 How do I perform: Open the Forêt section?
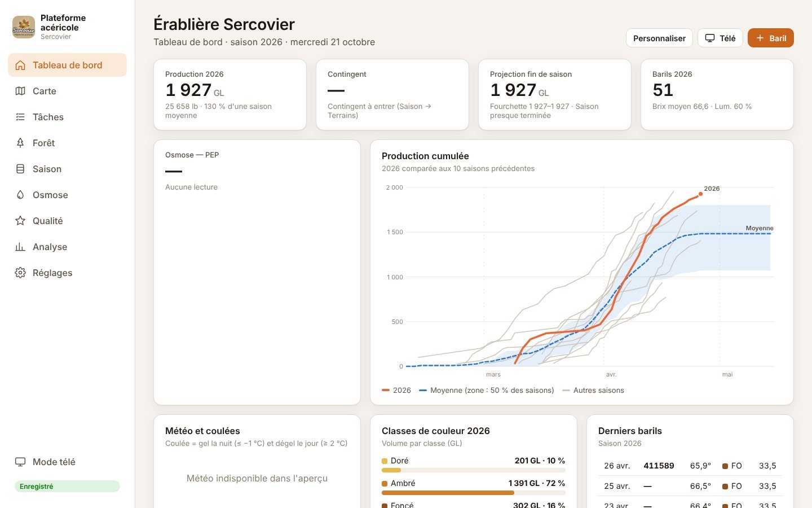pyautogui.click(x=67, y=143)
